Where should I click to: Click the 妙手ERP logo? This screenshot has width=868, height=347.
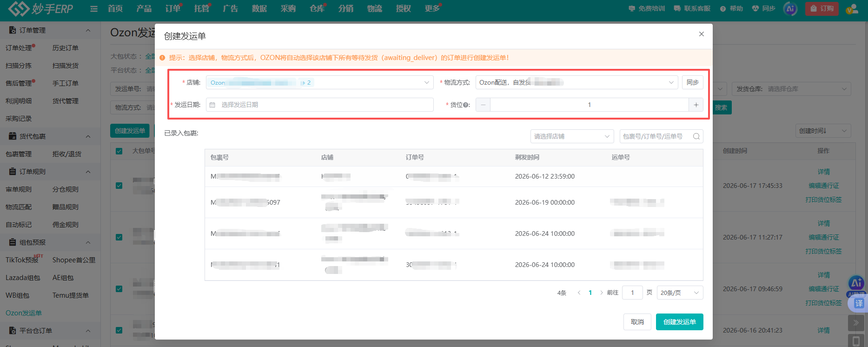click(40, 8)
